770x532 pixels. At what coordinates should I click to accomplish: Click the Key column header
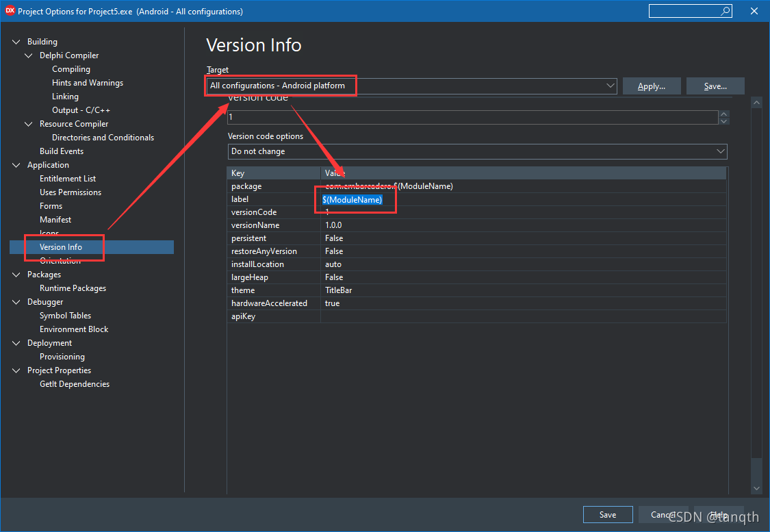tap(274, 173)
